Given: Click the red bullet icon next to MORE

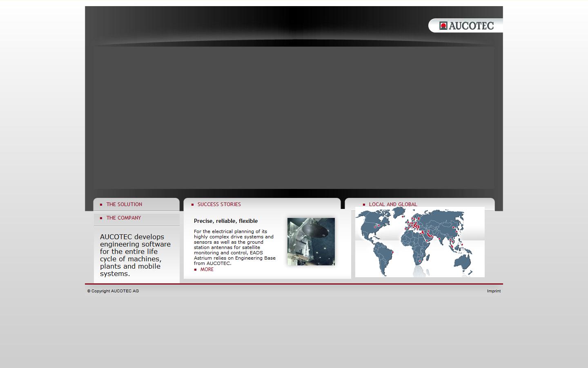Looking at the screenshot, I should click(x=195, y=269).
